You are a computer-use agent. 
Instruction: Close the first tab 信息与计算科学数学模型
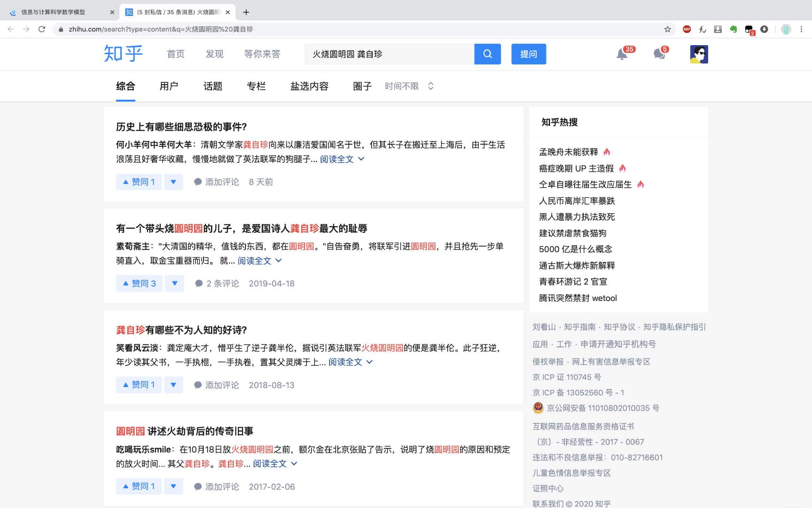[x=112, y=12]
